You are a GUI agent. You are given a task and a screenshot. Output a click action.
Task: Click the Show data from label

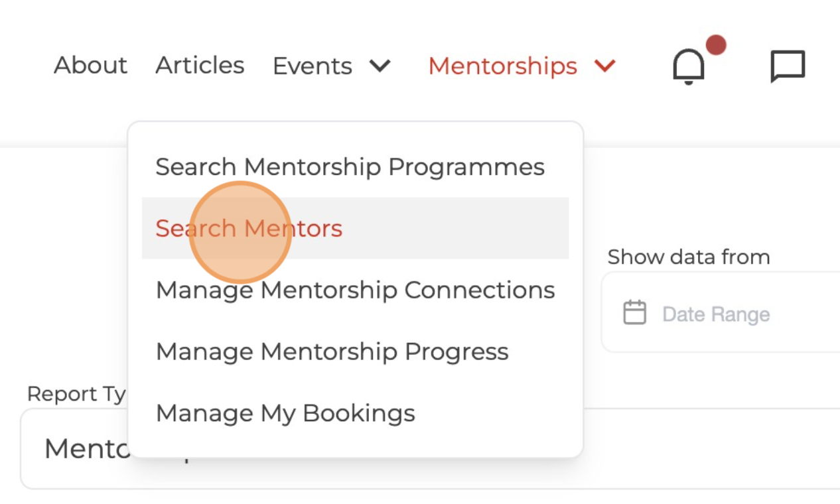(x=688, y=257)
